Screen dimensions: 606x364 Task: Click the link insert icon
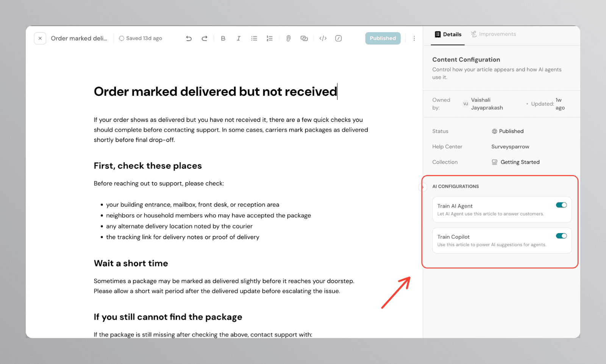coord(304,38)
